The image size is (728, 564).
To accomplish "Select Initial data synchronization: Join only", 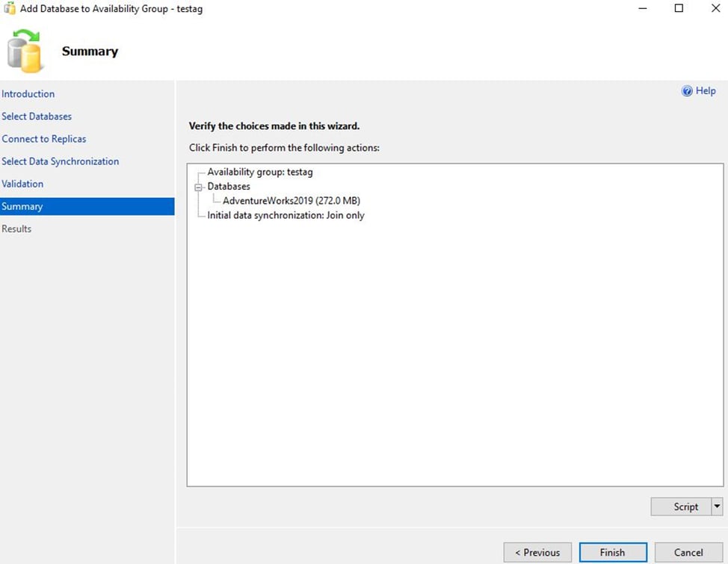I will [286, 215].
